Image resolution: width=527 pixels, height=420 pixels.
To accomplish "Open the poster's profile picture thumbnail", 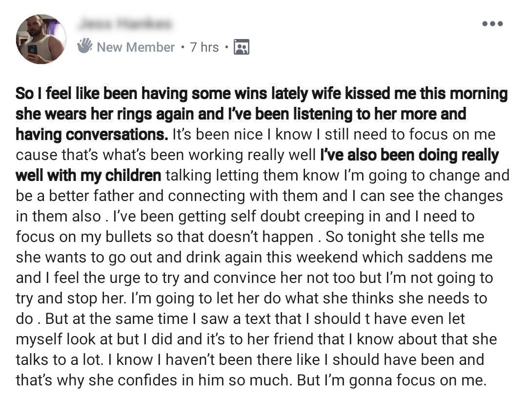I will tap(41, 39).
